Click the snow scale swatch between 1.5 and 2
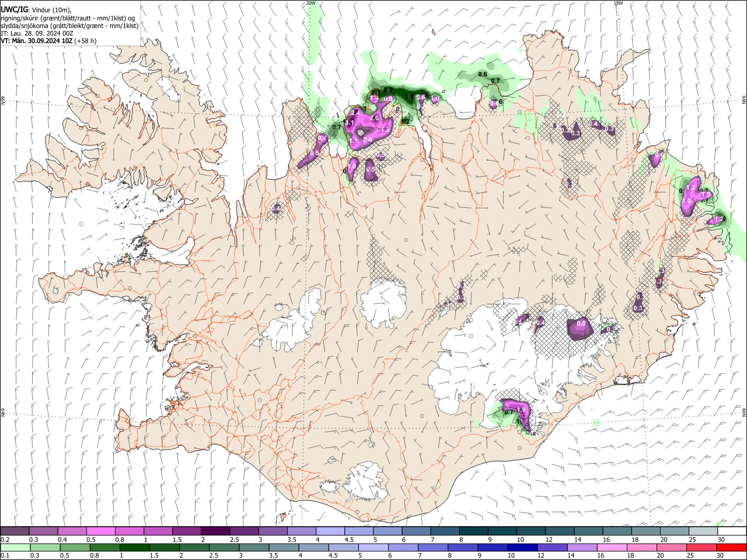The width and height of the screenshot is (747, 560). tap(186, 531)
